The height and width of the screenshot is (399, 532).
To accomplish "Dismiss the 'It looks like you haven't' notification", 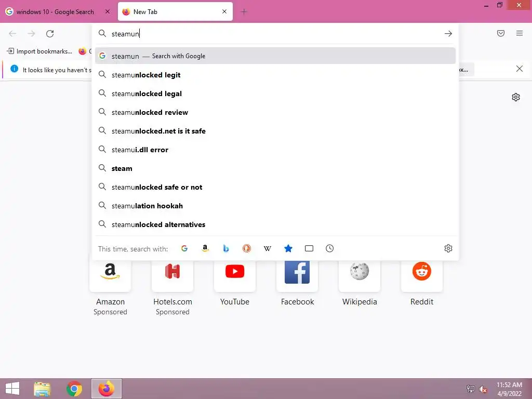I will [x=520, y=69].
